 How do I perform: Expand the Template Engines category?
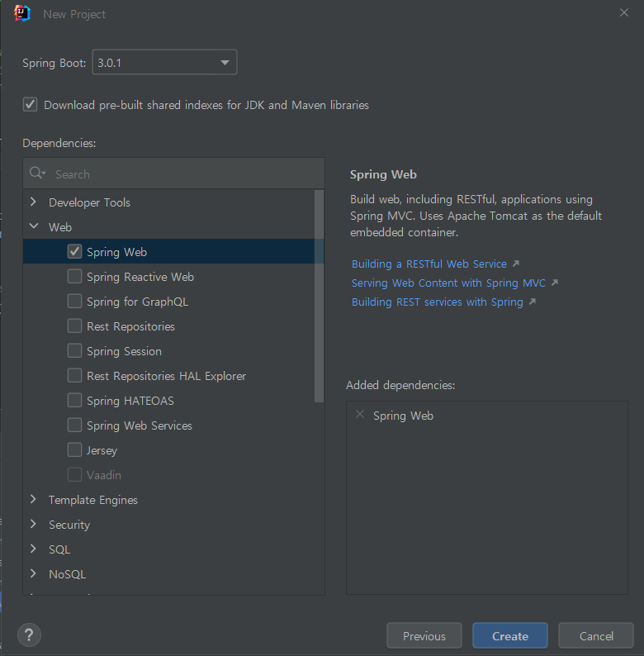click(x=34, y=500)
